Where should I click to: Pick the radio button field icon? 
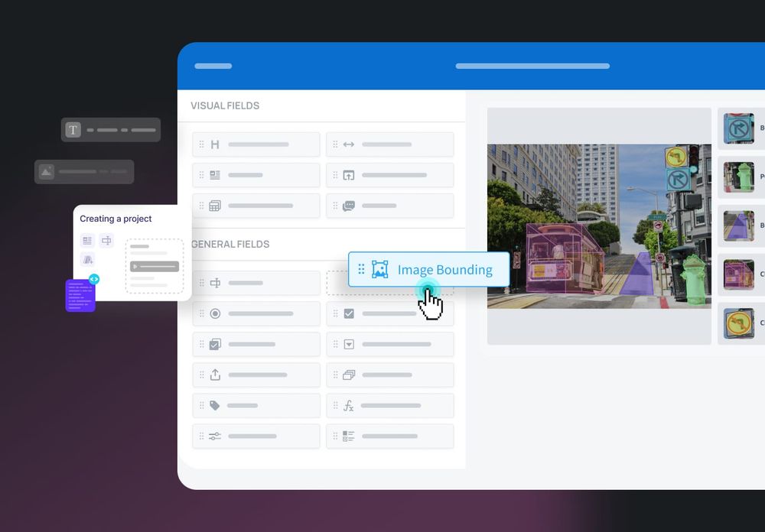pyautogui.click(x=215, y=313)
